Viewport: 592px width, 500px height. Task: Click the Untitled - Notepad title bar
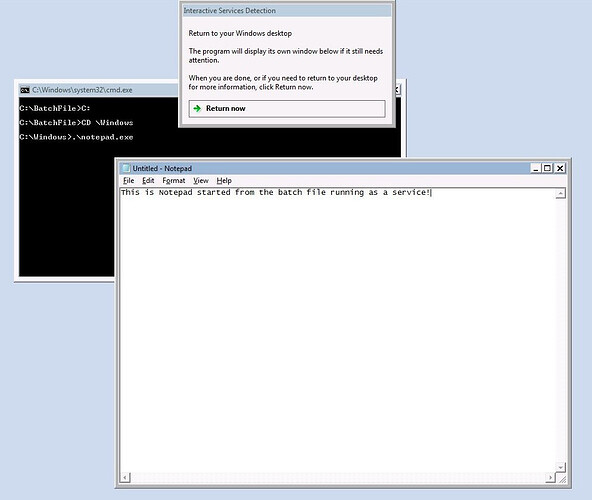click(325, 168)
